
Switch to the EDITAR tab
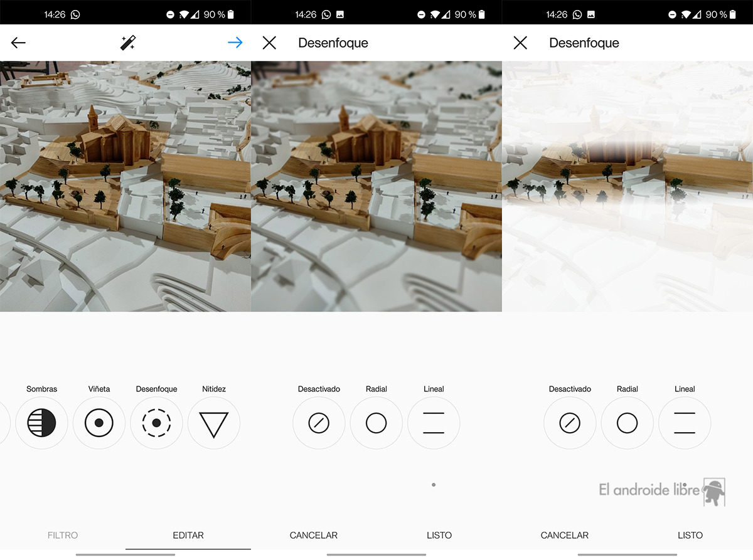[x=188, y=535]
